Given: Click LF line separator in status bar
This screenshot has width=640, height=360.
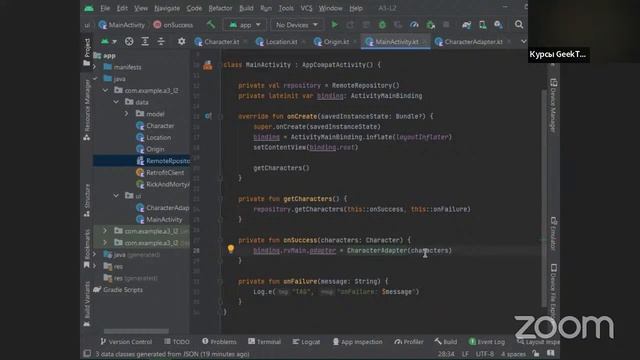Looking at the screenshot, I should pyautogui.click(x=465, y=354).
